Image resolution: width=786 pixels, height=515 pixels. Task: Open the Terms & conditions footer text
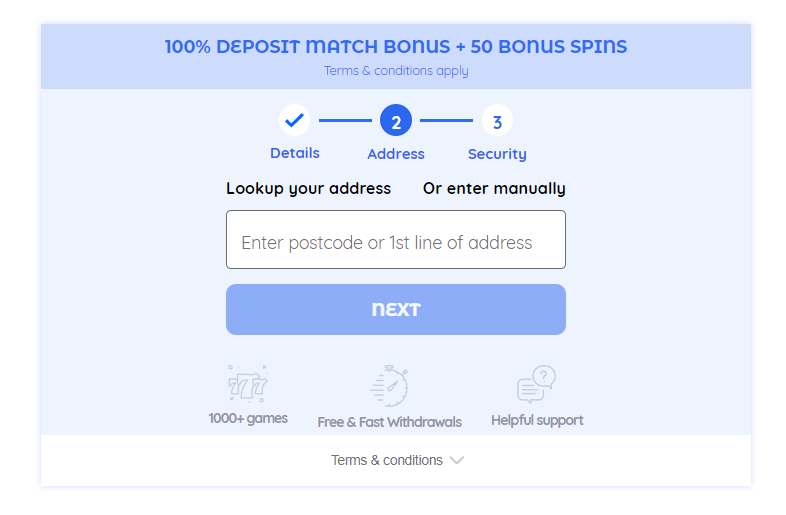(x=386, y=460)
